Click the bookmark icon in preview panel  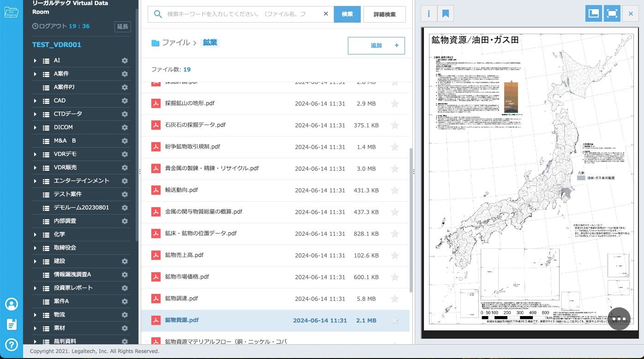point(446,13)
